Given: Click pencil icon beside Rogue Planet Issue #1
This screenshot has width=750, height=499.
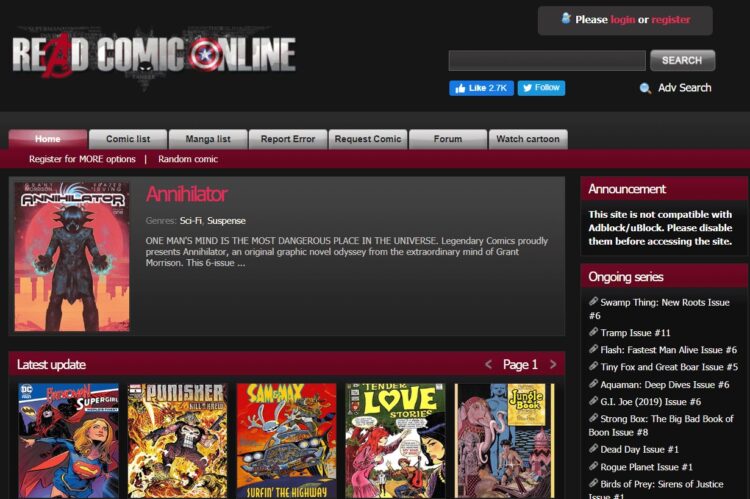Looking at the screenshot, I should point(593,466).
